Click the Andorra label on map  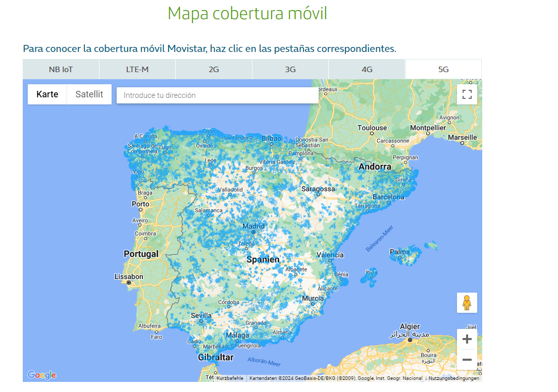pyautogui.click(x=375, y=166)
